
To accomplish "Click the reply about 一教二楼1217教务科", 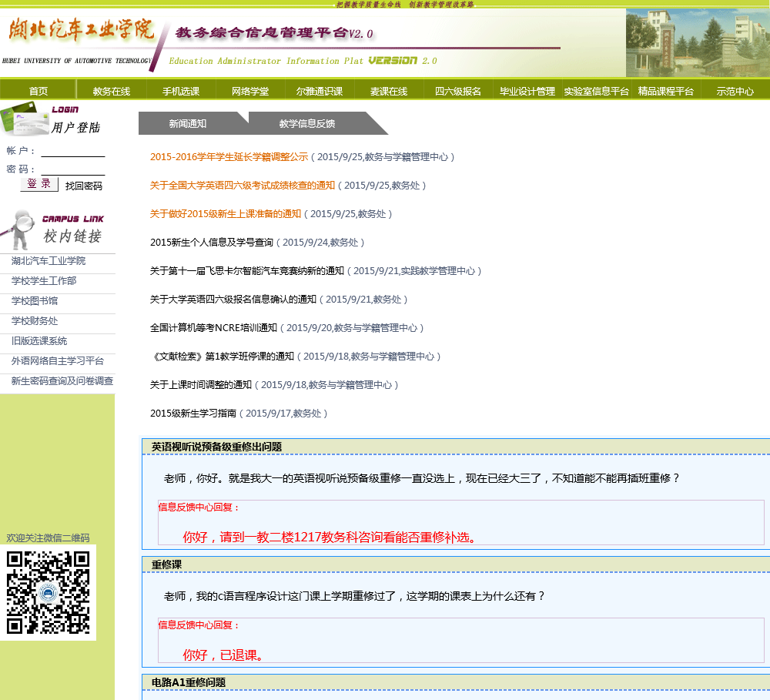I will (331, 537).
